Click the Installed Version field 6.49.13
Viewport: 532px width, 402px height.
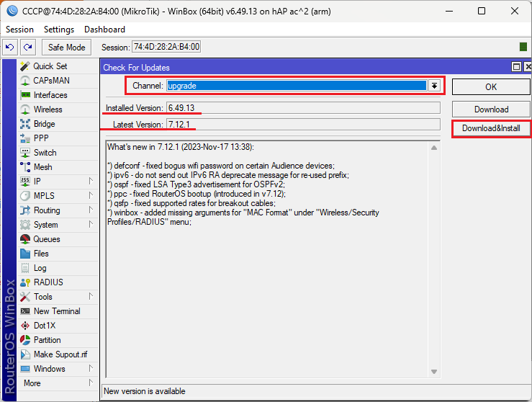pyautogui.click(x=303, y=108)
